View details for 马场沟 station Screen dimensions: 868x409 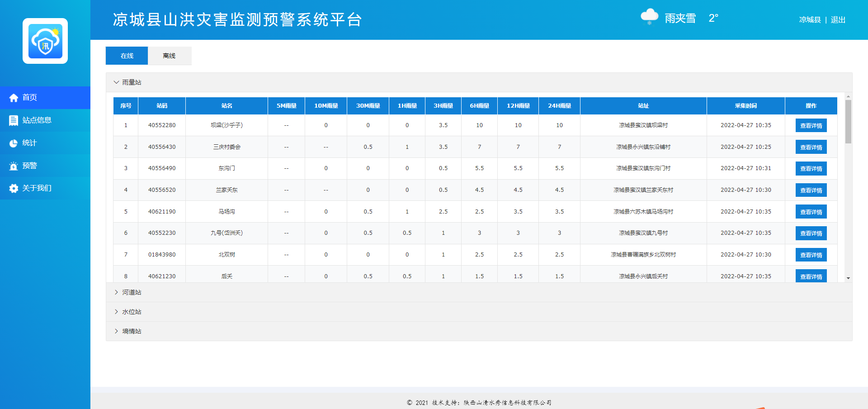pos(811,212)
